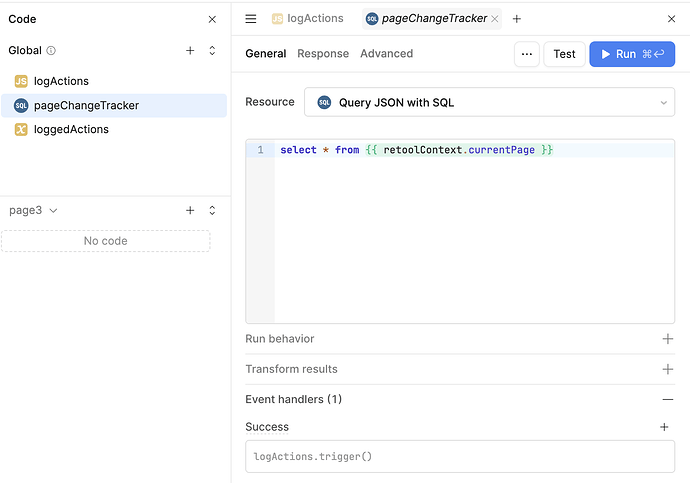The image size is (690, 483).
Task: Close the Code panel
Action: (x=212, y=19)
